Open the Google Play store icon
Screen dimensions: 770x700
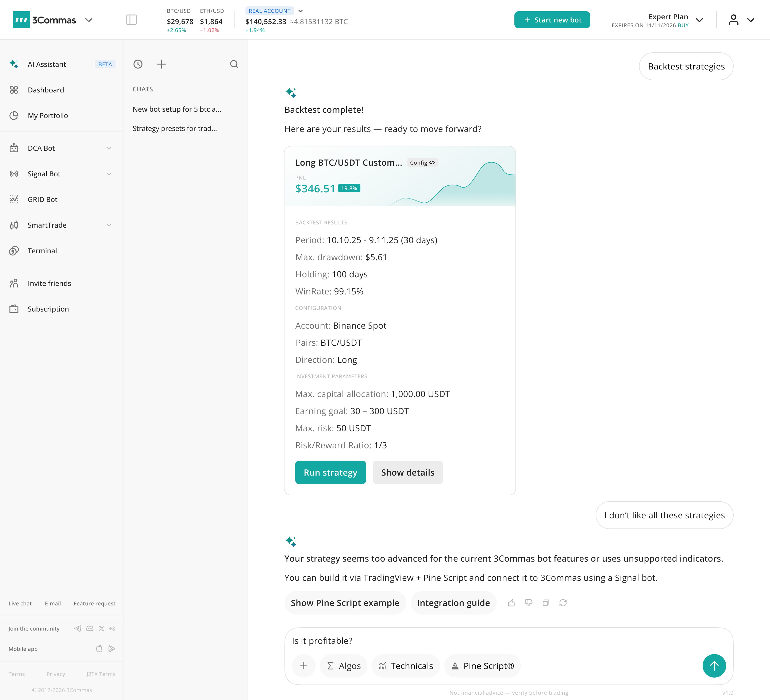(111, 648)
